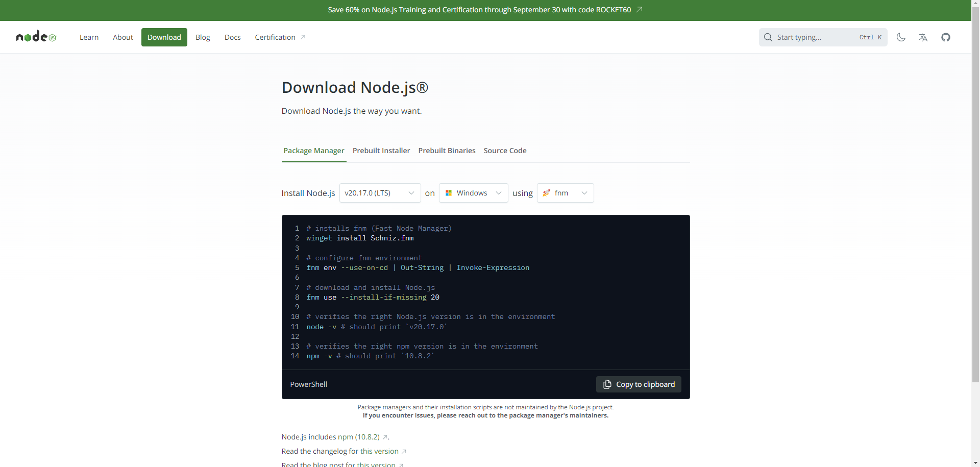Switch to Source Code tab
This screenshot has width=980, height=467.
click(x=505, y=151)
